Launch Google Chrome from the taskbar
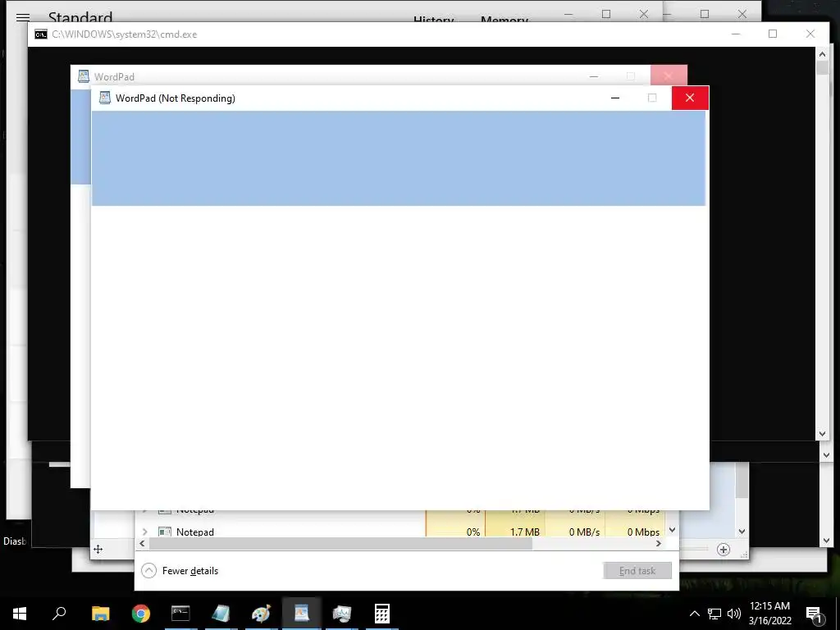Viewport: 840px width, 630px height. click(141, 614)
